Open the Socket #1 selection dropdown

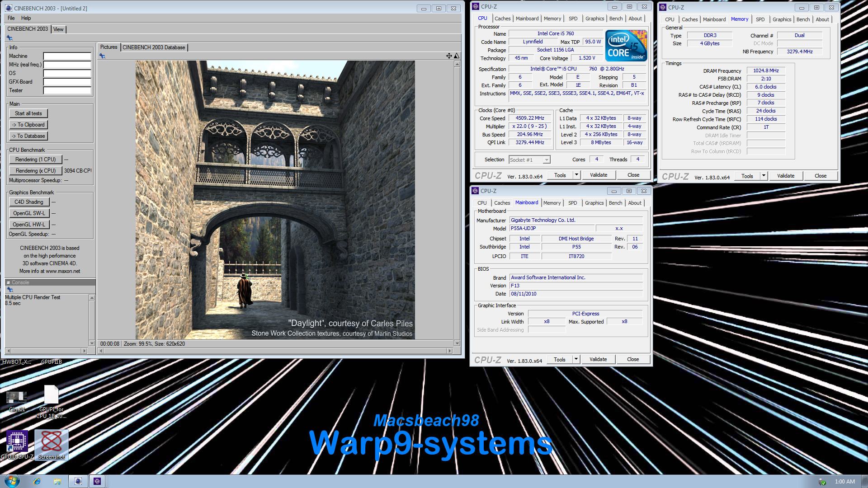[x=529, y=160]
